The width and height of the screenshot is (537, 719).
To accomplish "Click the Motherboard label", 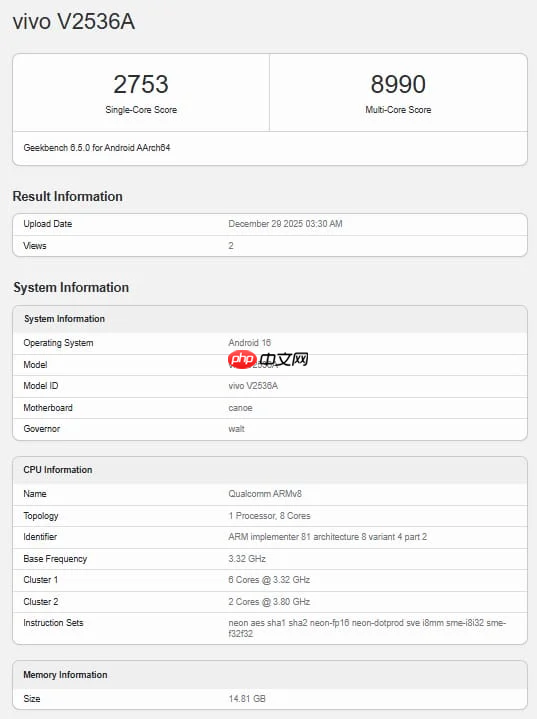I will (48, 408).
